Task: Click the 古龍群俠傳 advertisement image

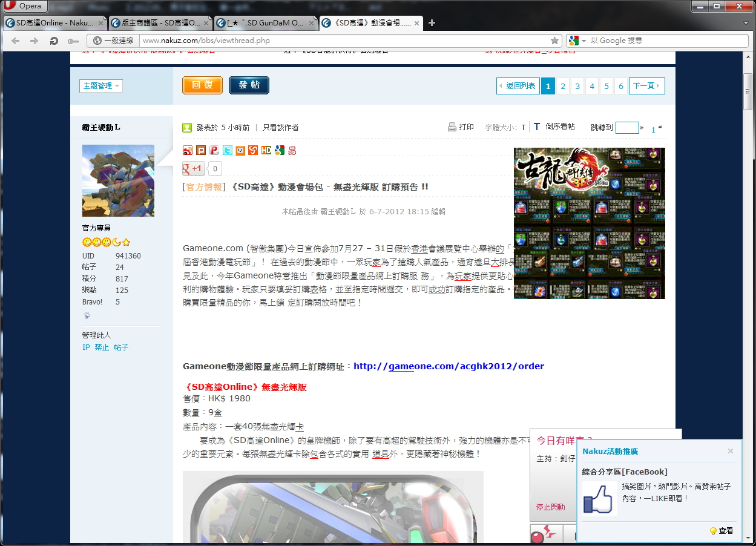Action: (x=590, y=223)
